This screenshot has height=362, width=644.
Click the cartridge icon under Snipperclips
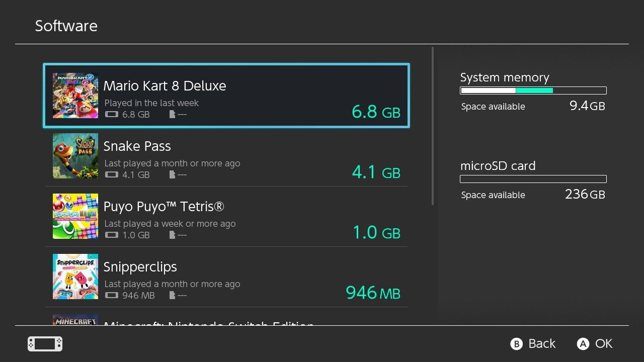[111, 295]
